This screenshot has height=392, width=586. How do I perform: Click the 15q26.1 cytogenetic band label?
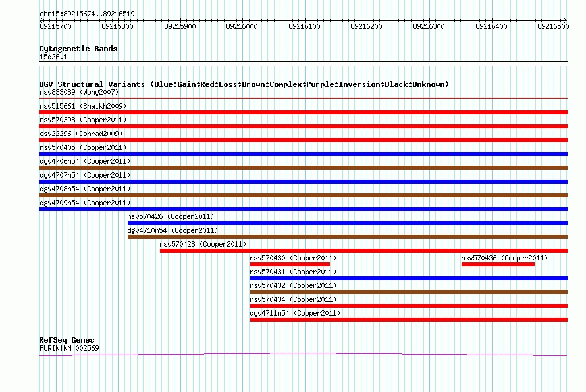[x=53, y=57]
